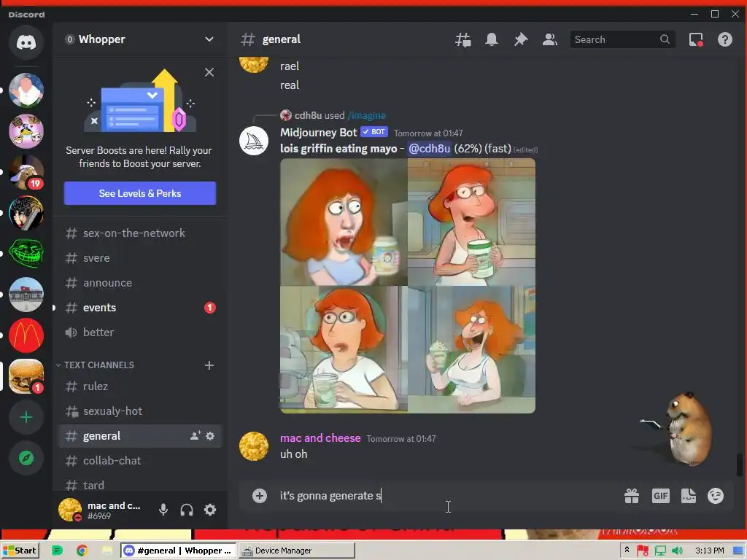Click Midjourney Bot sailboat avatar
The width and height of the screenshot is (747, 560).
[253, 141]
